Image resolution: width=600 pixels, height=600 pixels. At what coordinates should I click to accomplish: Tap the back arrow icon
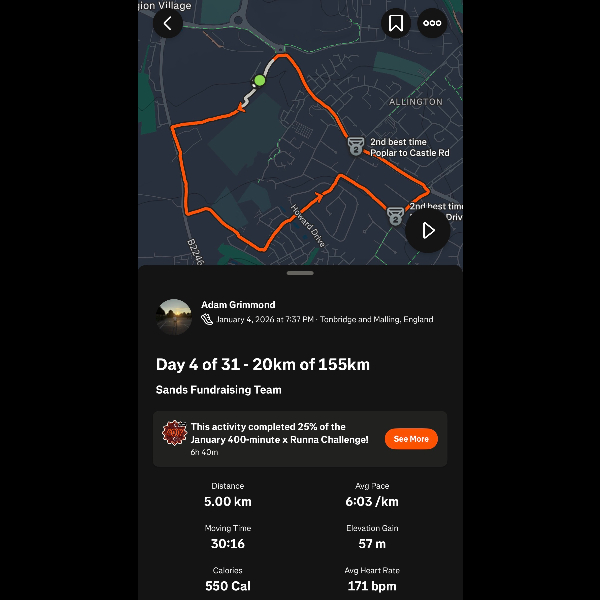pyautogui.click(x=167, y=23)
